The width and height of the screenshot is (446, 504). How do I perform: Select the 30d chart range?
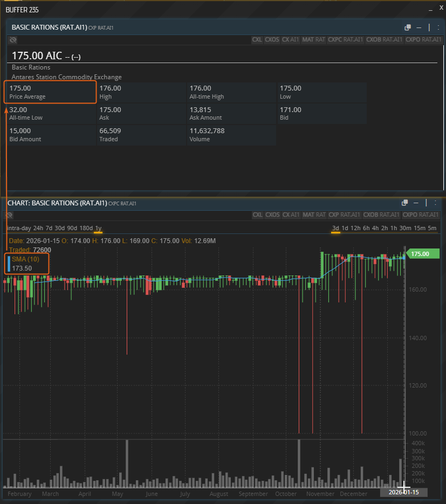(x=59, y=228)
